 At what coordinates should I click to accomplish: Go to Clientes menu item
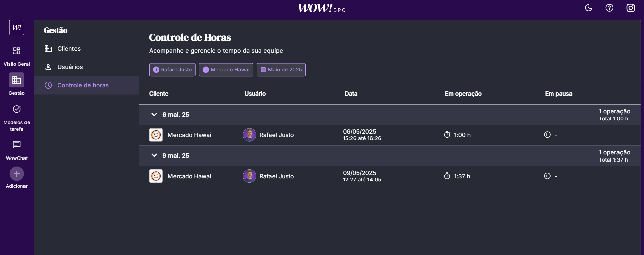pos(69,49)
